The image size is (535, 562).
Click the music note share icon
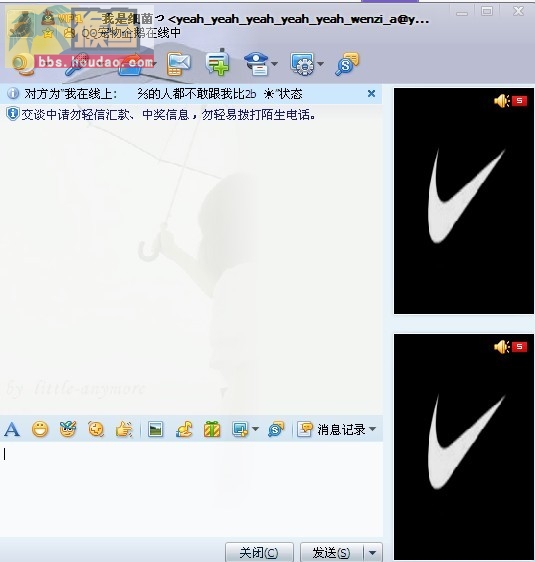pos(184,429)
